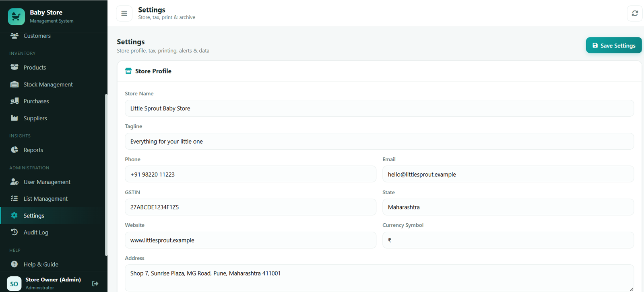Click the Phone number field

(x=250, y=174)
